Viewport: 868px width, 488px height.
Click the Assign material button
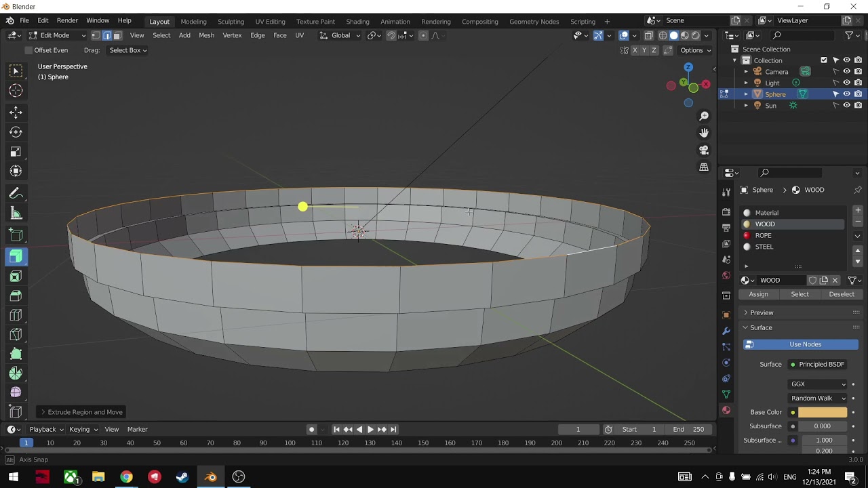pos(759,294)
